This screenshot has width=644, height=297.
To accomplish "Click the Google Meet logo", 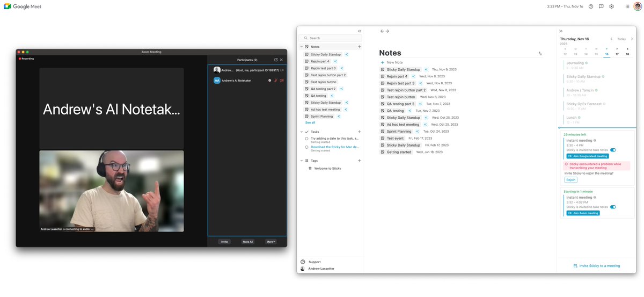I will click(23, 6).
